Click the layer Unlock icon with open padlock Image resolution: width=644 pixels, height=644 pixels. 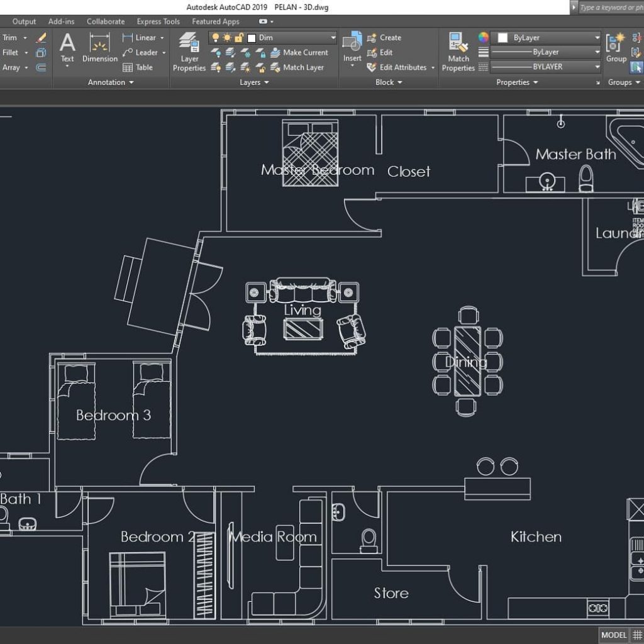click(260, 67)
